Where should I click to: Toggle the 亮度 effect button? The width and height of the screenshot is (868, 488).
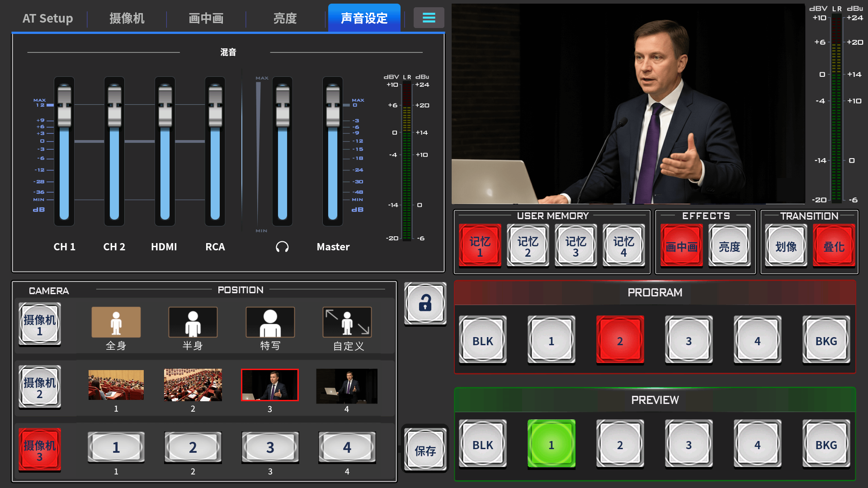729,246
